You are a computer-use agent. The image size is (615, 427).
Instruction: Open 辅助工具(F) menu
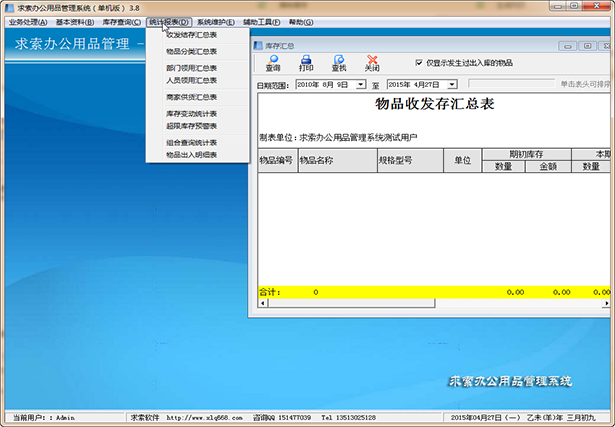[x=262, y=22]
